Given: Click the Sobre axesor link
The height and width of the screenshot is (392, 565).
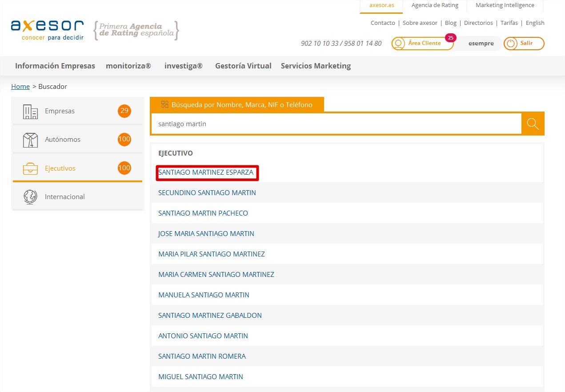Looking at the screenshot, I should pyautogui.click(x=420, y=23).
